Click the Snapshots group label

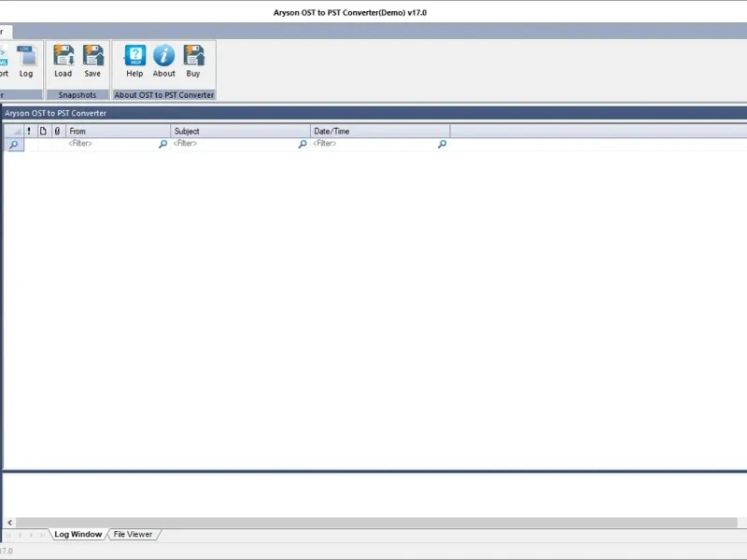click(78, 95)
